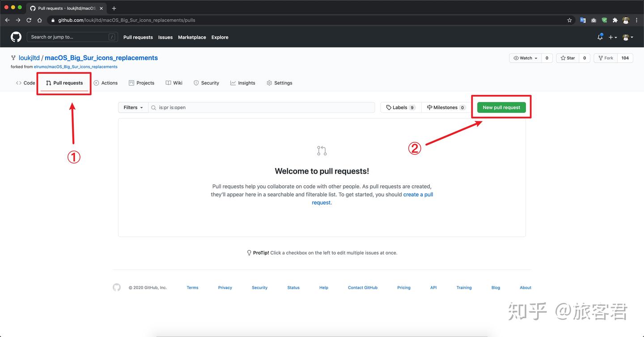Click Issues in the top navigation
The image size is (644, 337).
(x=165, y=38)
